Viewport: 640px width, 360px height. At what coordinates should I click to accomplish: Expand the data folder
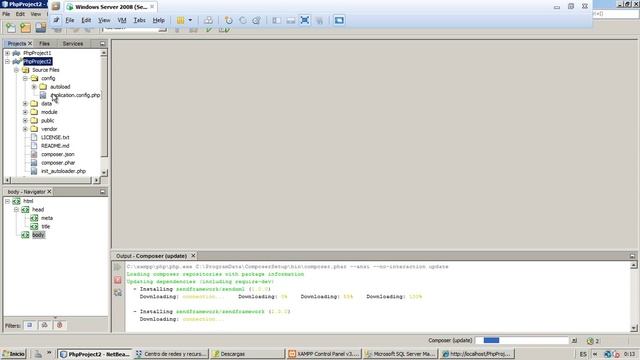(x=25, y=104)
